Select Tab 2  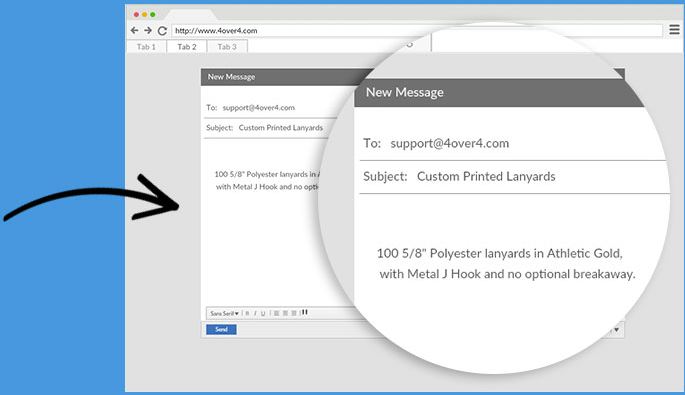pyautogui.click(x=187, y=47)
